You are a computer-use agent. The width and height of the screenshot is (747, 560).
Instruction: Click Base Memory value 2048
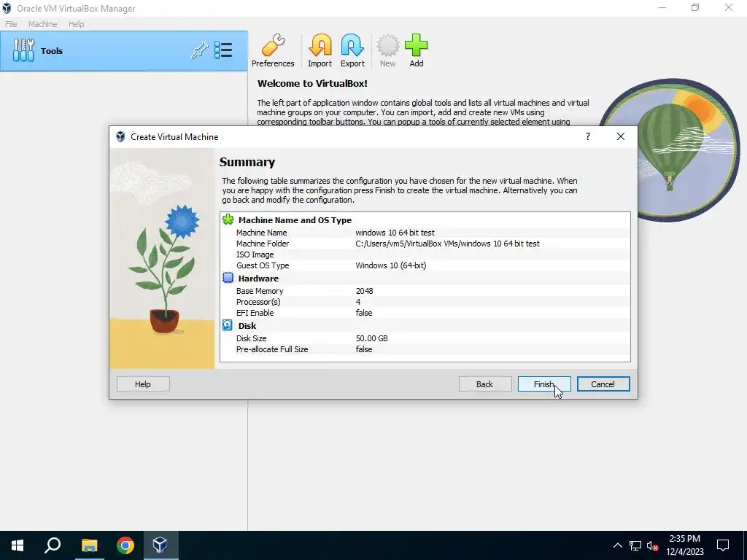(x=365, y=290)
